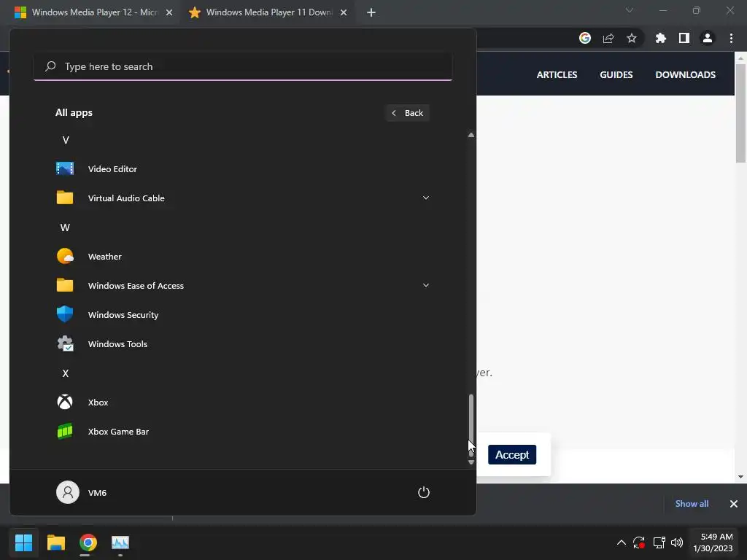The width and height of the screenshot is (747, 560).
Task: Bookmark this page with the star icon
Action: [x=632, y=38]
